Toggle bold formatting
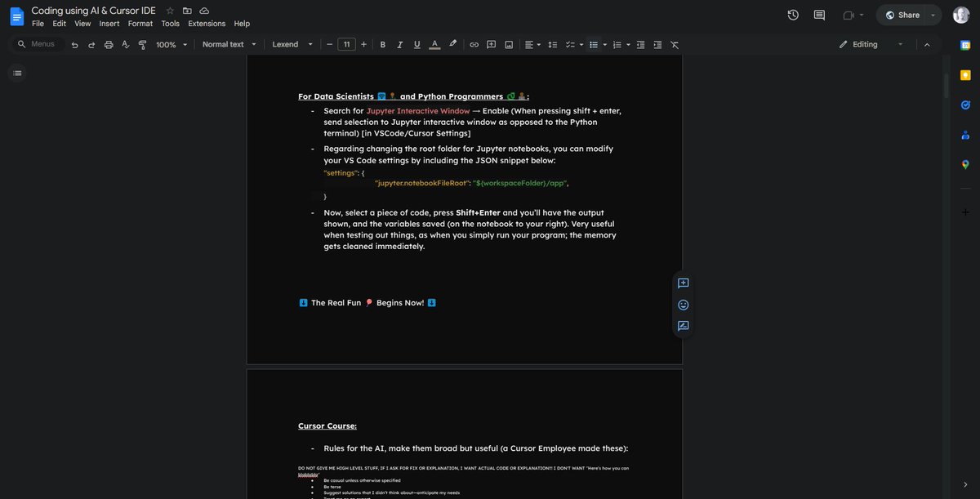 pyautogui.click(x=382, y=44)
